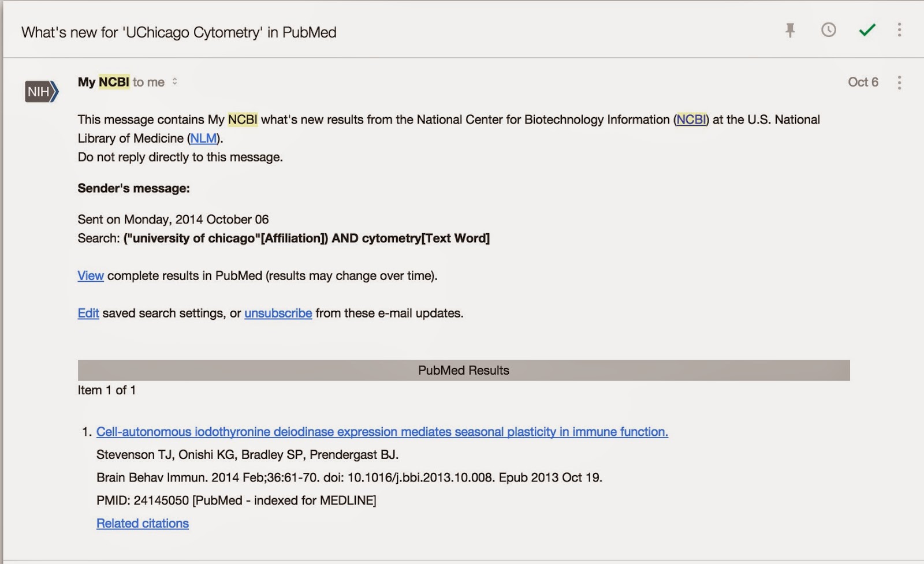Open conversation options three-dot menu
The height and width of the screenshot is (564, 924).
pos(899,30)
